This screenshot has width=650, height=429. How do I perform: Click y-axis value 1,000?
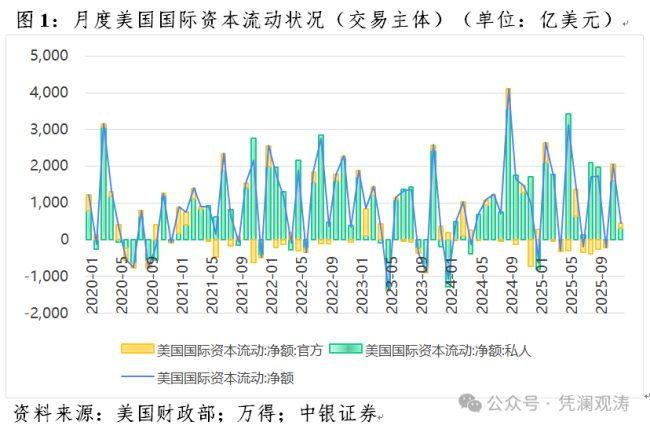click(49, 203)
